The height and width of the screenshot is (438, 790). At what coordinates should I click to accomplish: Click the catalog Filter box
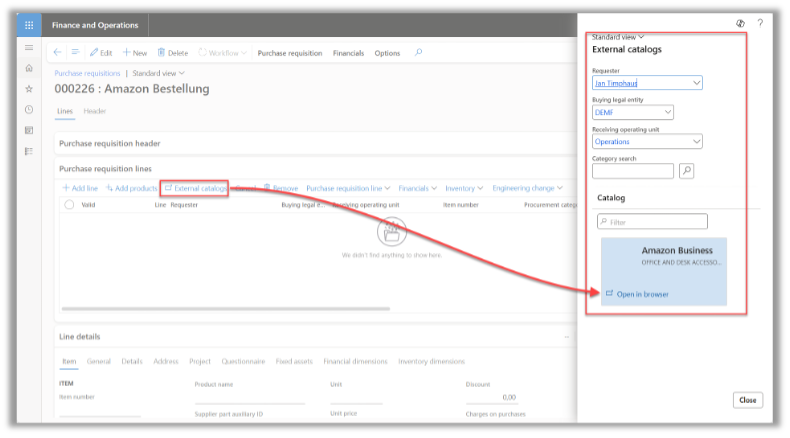click(x=652, y=222)
